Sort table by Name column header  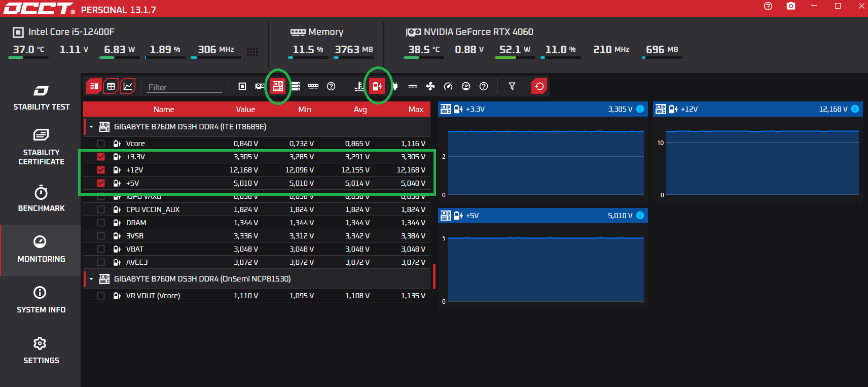(164, 110)
